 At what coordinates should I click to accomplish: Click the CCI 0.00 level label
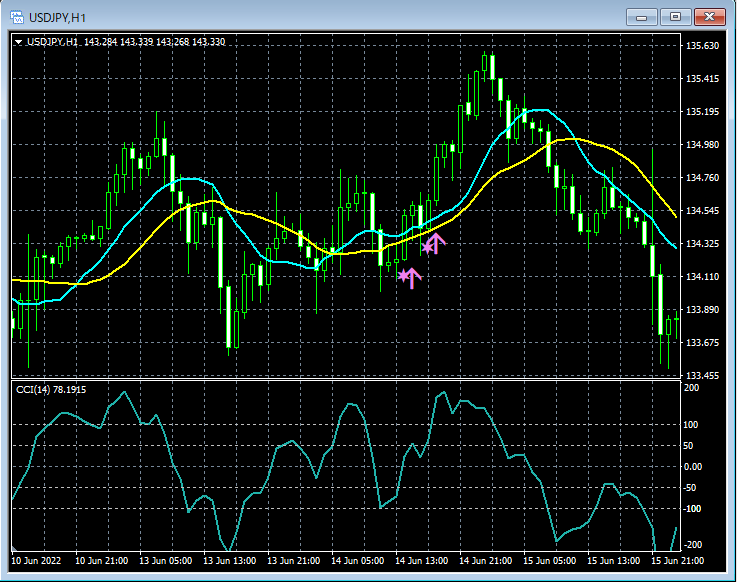(x=692, y=466)
